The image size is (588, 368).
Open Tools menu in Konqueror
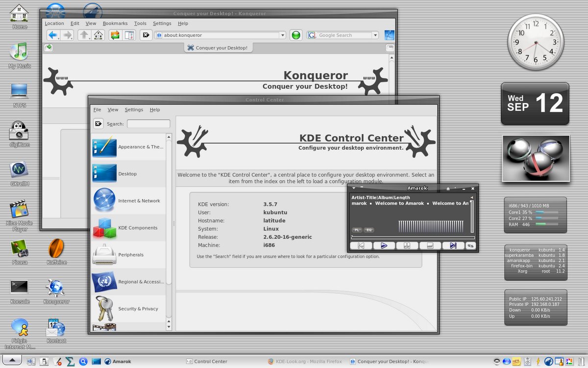pos(140,23)
